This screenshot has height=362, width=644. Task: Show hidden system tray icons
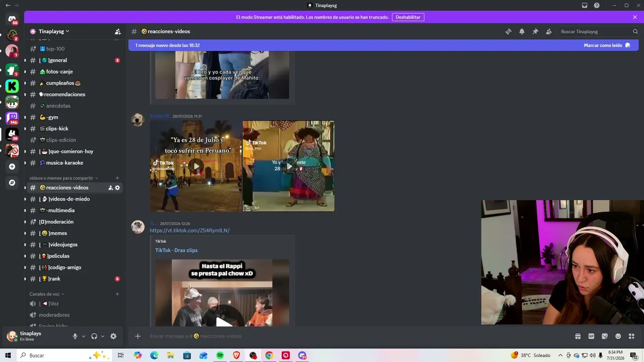pyautogui.click(x=560, y=355)
